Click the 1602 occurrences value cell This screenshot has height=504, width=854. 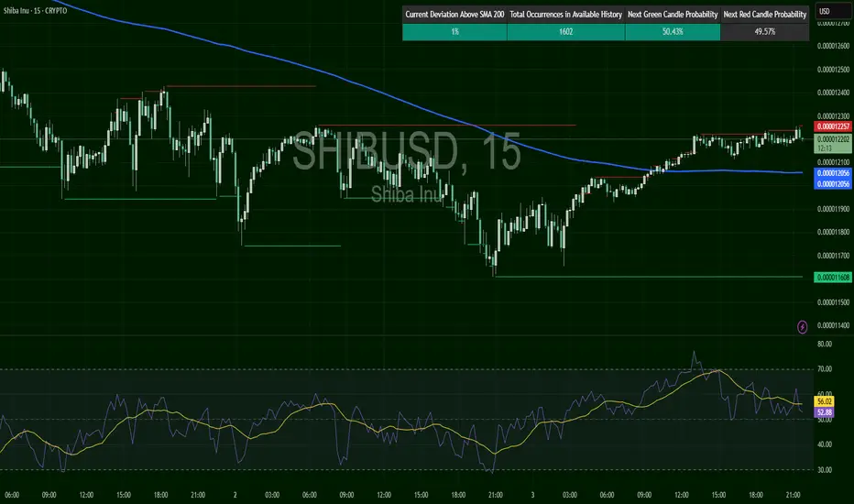point(566,31)
